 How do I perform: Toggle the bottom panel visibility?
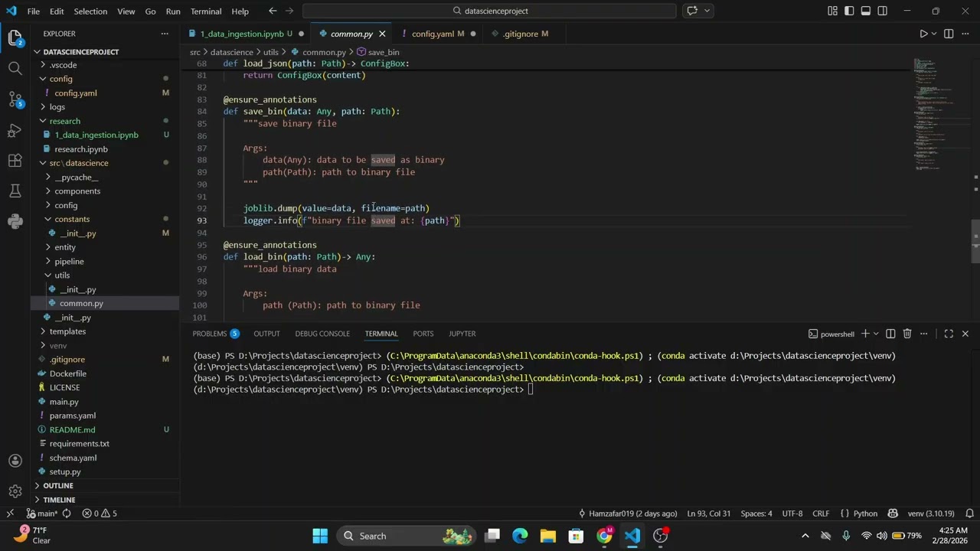click(866, 11)
